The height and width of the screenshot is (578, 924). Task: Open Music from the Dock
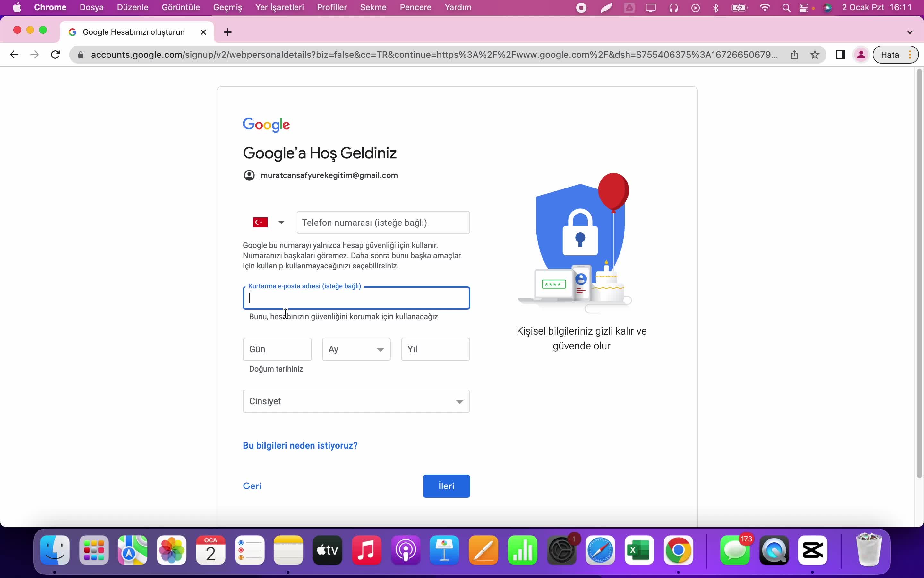click(x=366, y=550)
